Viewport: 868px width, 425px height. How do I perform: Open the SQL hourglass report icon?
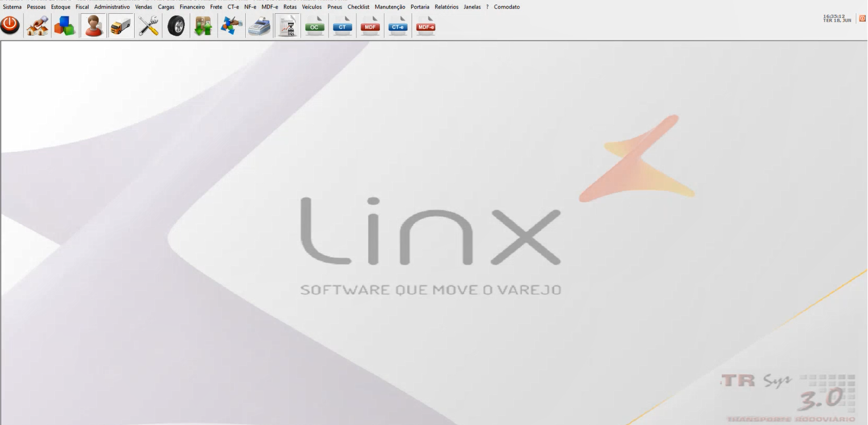coord(287,26)
